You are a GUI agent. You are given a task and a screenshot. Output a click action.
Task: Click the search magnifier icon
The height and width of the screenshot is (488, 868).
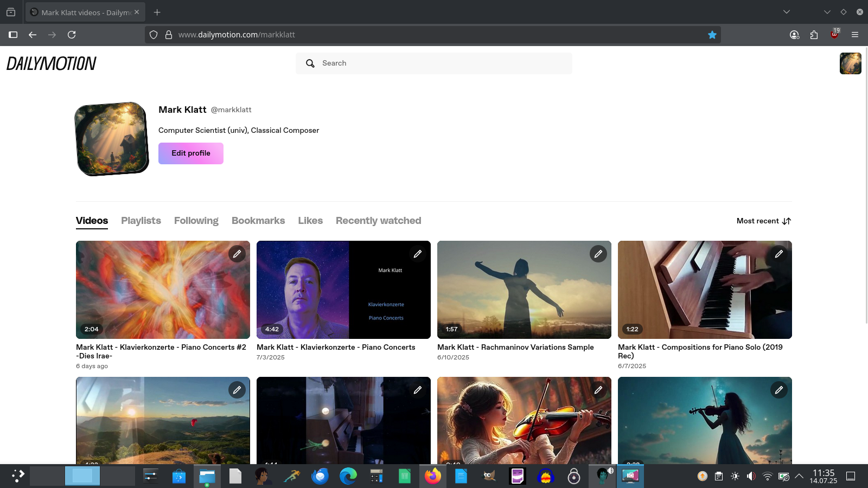[310, 63]
